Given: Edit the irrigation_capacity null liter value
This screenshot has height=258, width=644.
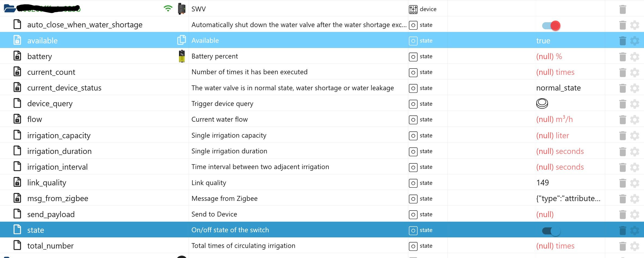Looking at the screenshot, I should 553,136.
